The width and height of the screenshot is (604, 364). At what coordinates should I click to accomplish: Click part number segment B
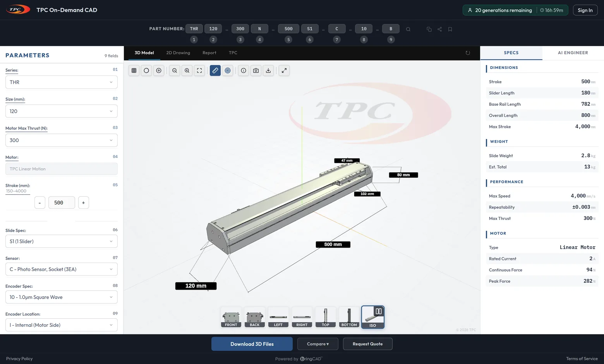[391, 29]
